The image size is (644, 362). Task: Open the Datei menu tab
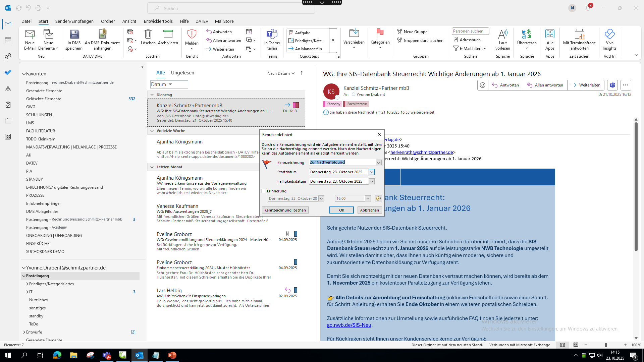pos(26,21)
